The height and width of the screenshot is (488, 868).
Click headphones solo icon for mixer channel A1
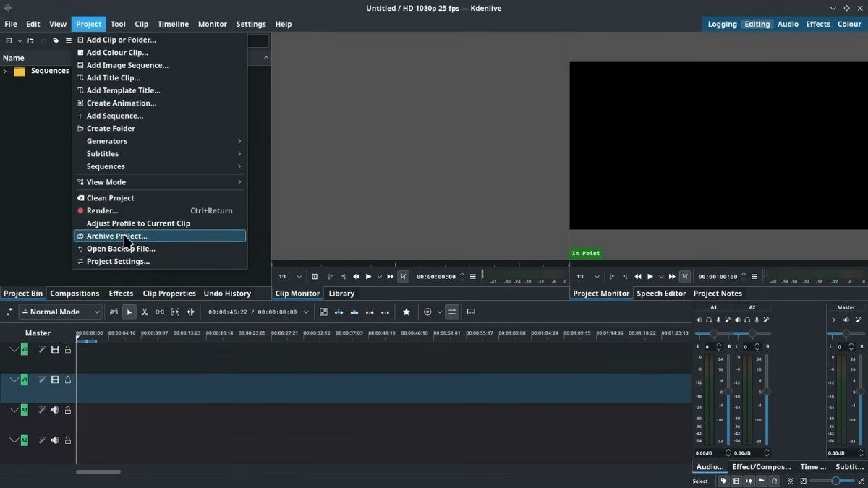(709, 320)
